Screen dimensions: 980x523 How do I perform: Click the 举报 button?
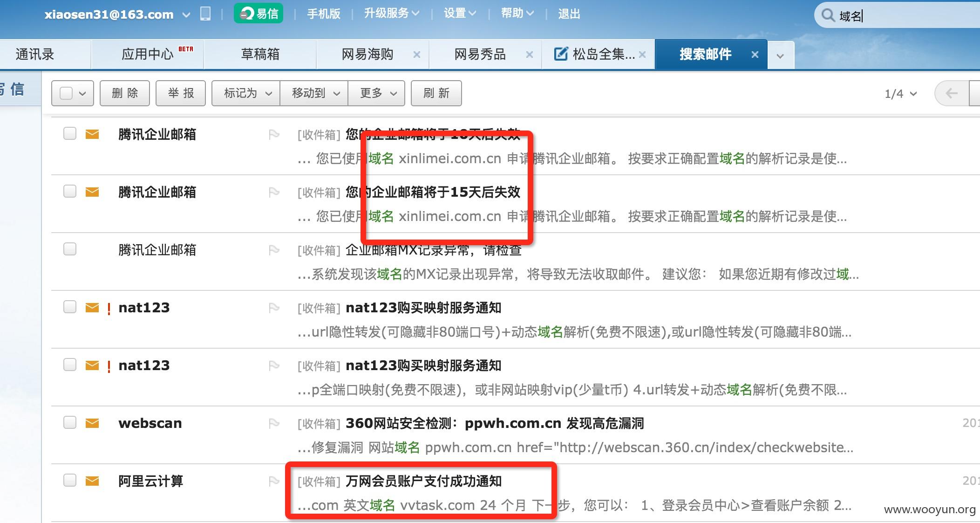pyautogui.click(x=181, y=93)
